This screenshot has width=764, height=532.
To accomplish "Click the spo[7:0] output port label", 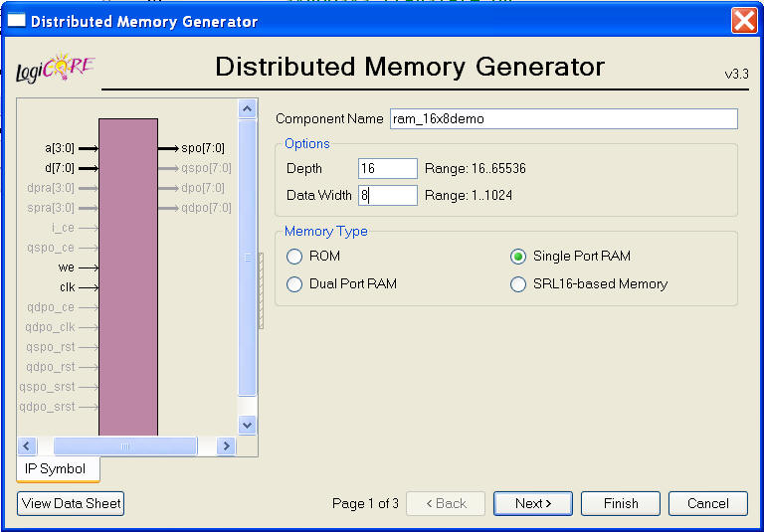I will pos(203,148).
